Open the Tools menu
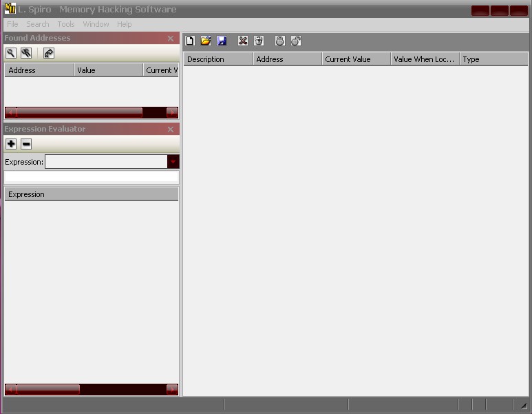The width and height of the screenshot is (532, 414). [66, 24]
